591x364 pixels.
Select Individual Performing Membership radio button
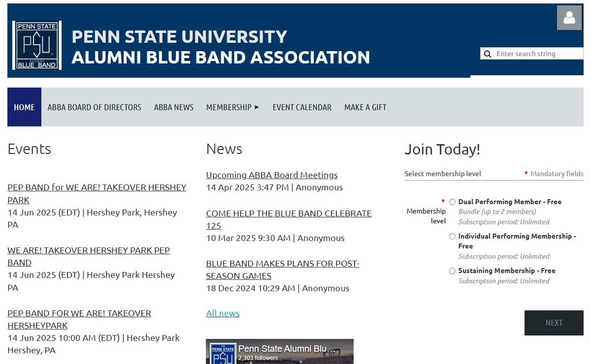[452, 236]
